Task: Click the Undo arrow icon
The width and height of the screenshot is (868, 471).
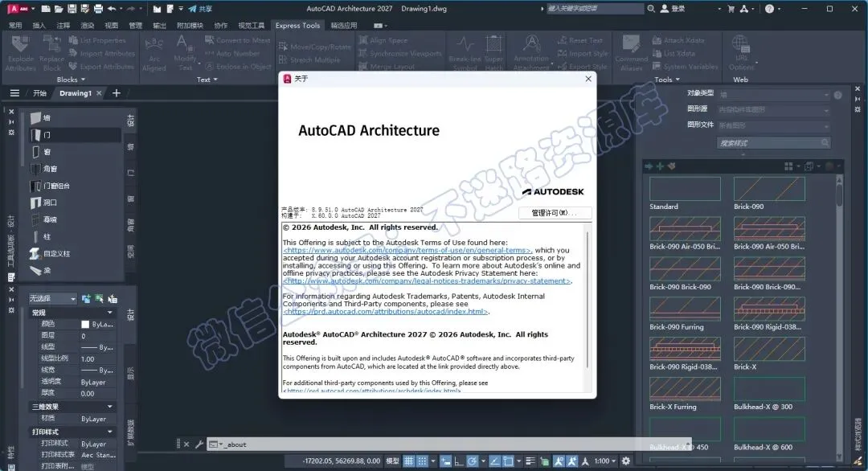Action: pyautogui.click(x=112, y=9)
